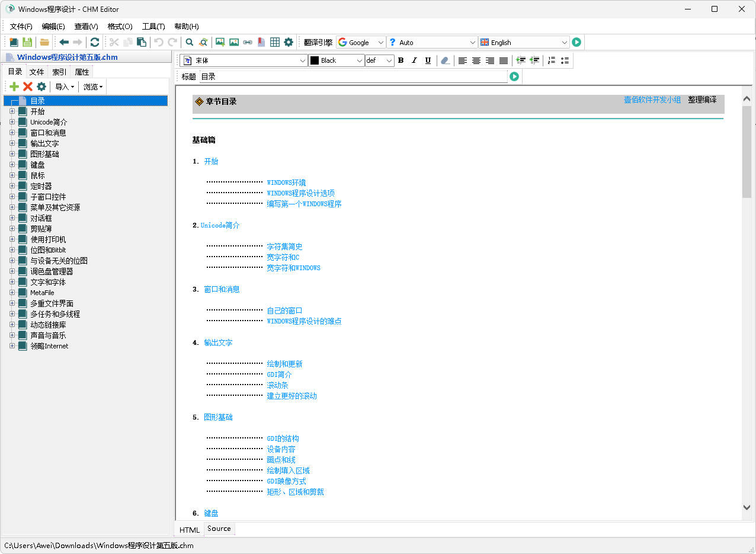Image resolution: width=756 pixels, height=554 pixels.
Task: Open the 矩形、区域和剪裁 link
Action: 295,492
